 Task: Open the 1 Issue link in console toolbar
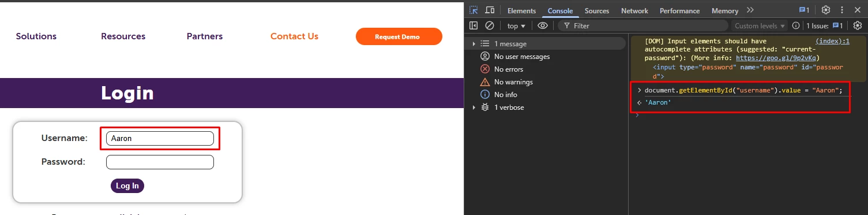tap(825, 26)
